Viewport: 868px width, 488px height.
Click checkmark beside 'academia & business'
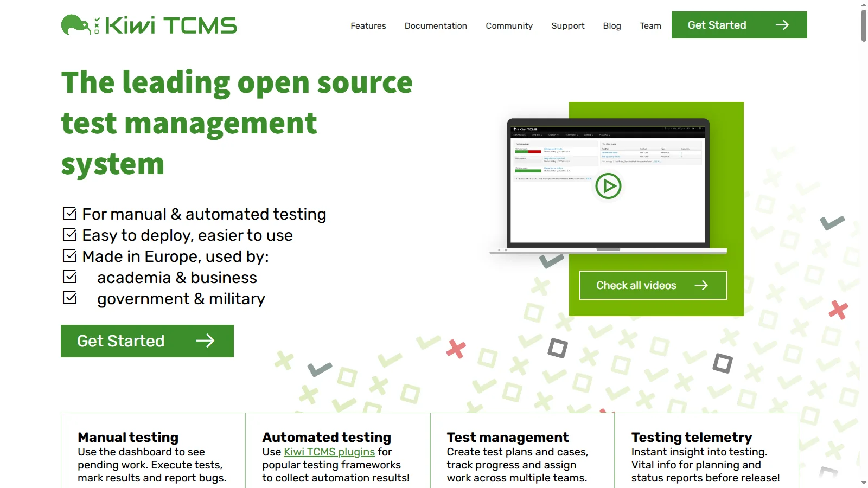[x=69, y=277]
